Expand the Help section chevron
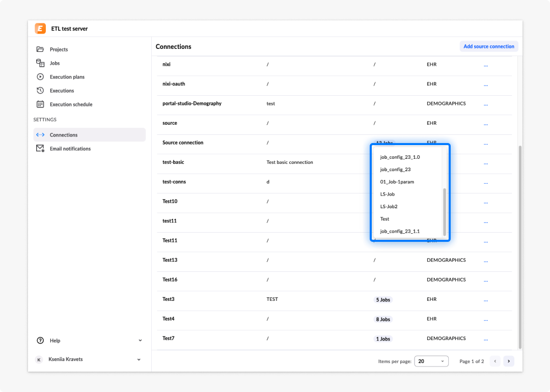The height and width of the screenshot is (392, 550). coord(140,341)
